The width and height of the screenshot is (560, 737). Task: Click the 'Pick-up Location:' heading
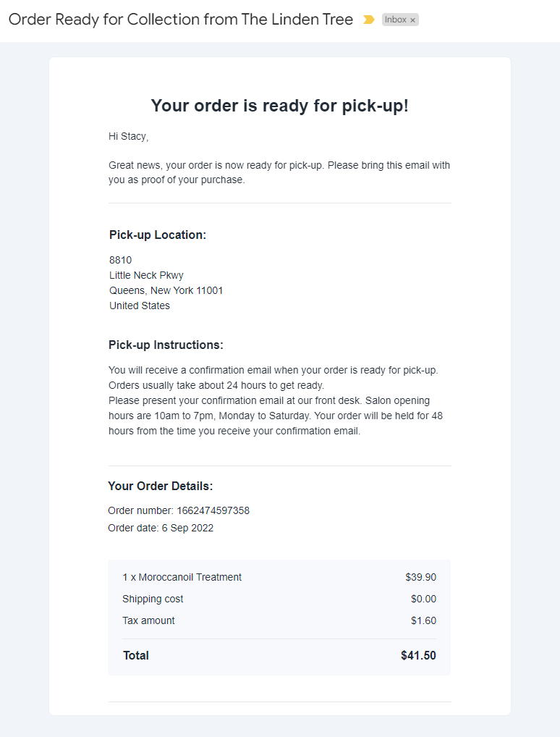158,235
